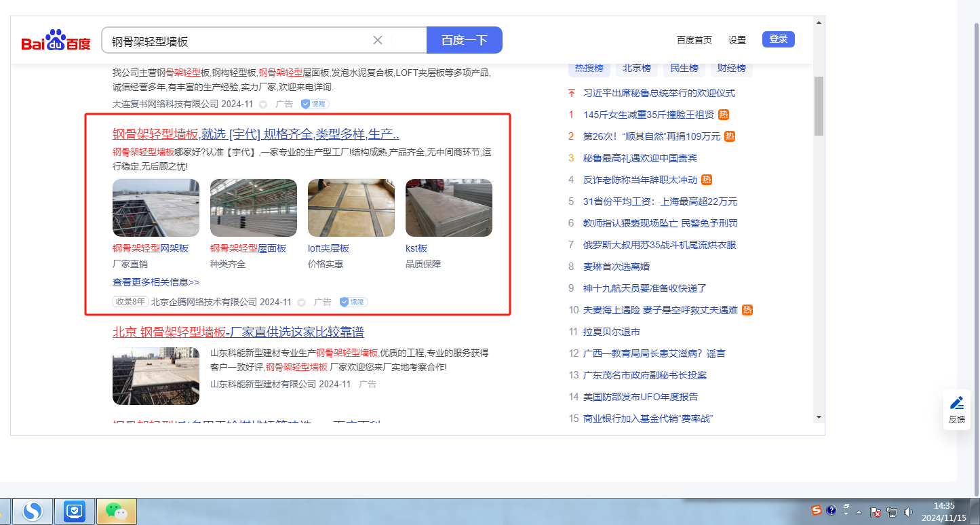Show hidden tray icons with the up arrow
Screen dimensions: 980x525
(859, 512)
